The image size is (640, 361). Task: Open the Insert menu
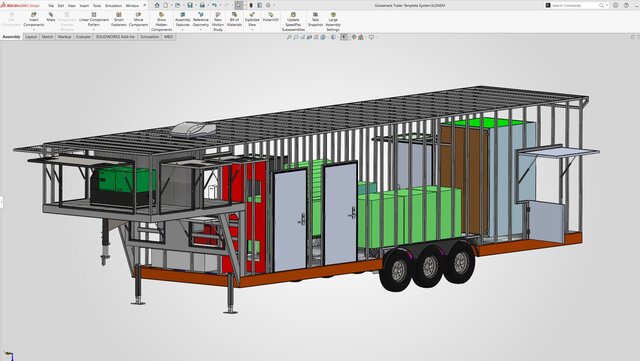point(84,6)
